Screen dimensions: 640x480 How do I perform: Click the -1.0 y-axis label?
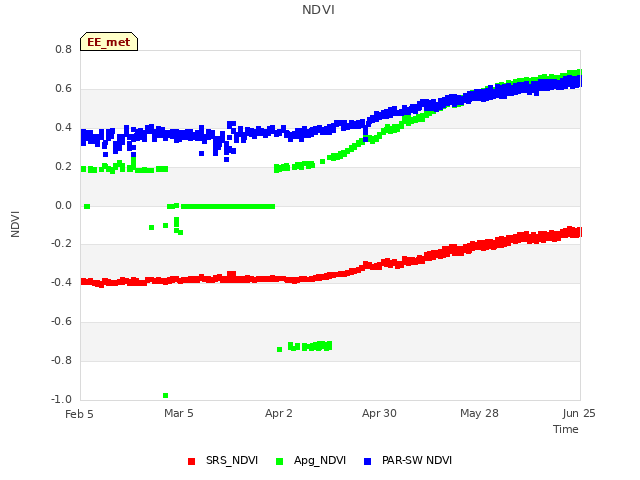(x=61, y=399)
